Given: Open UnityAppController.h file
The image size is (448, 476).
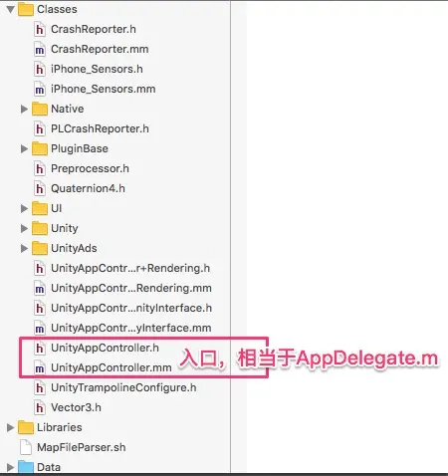Looking at the screenshot, I should [x=105, y=348].
